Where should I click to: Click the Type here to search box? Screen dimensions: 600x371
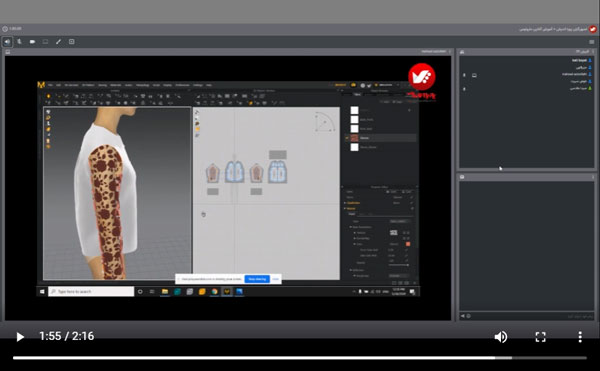pos(91,291)
